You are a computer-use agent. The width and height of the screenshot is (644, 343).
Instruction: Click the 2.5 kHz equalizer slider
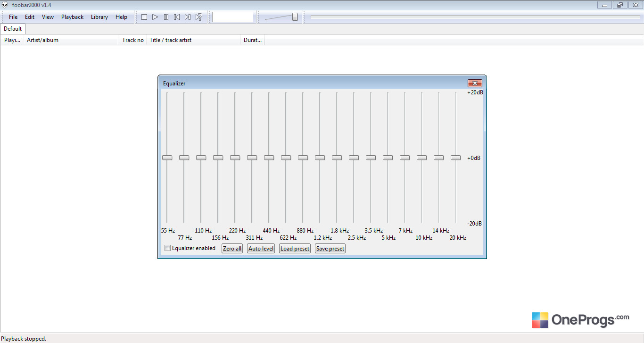coord(354,158)
